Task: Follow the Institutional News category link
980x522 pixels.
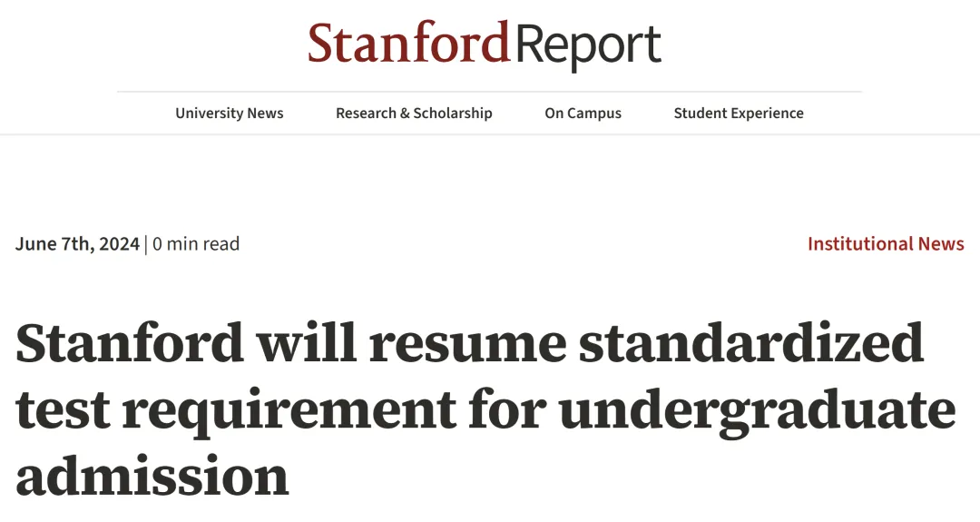Action: tap(886, 244)
